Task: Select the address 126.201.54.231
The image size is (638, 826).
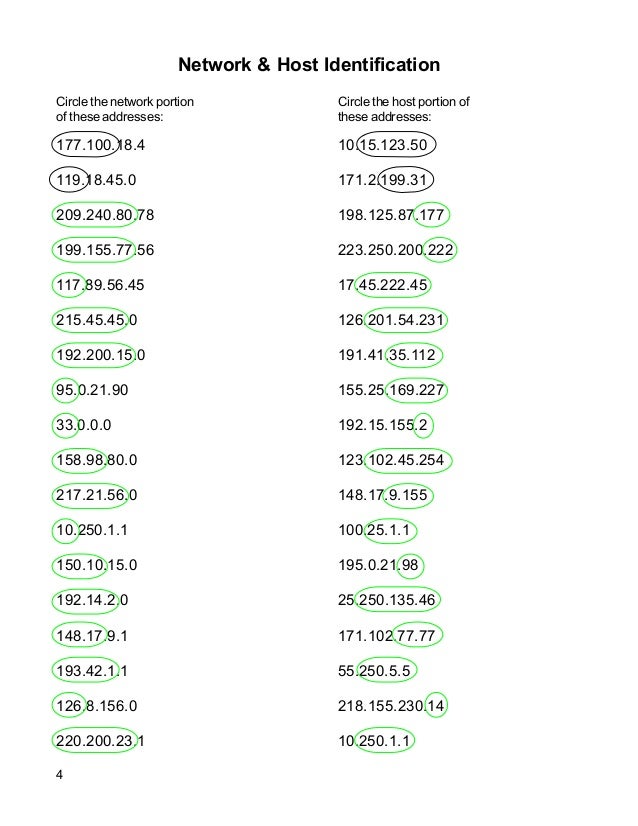Action: point(391,320)
